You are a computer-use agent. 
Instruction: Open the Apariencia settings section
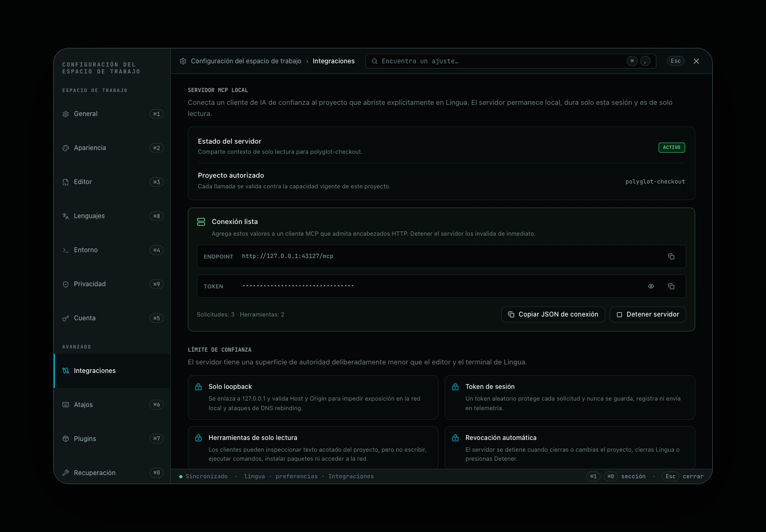tap(112, 148)
